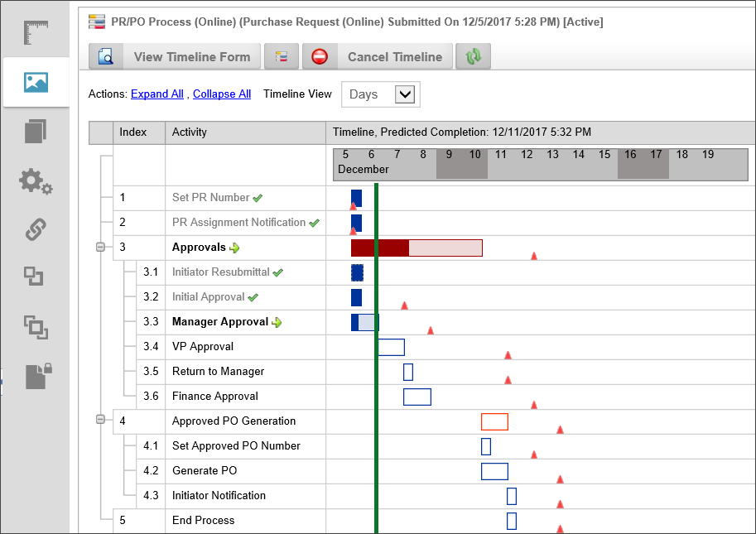Click the Cancel Timeline button
The width and height of the screenshot is (756, 534).
point(378,56)
